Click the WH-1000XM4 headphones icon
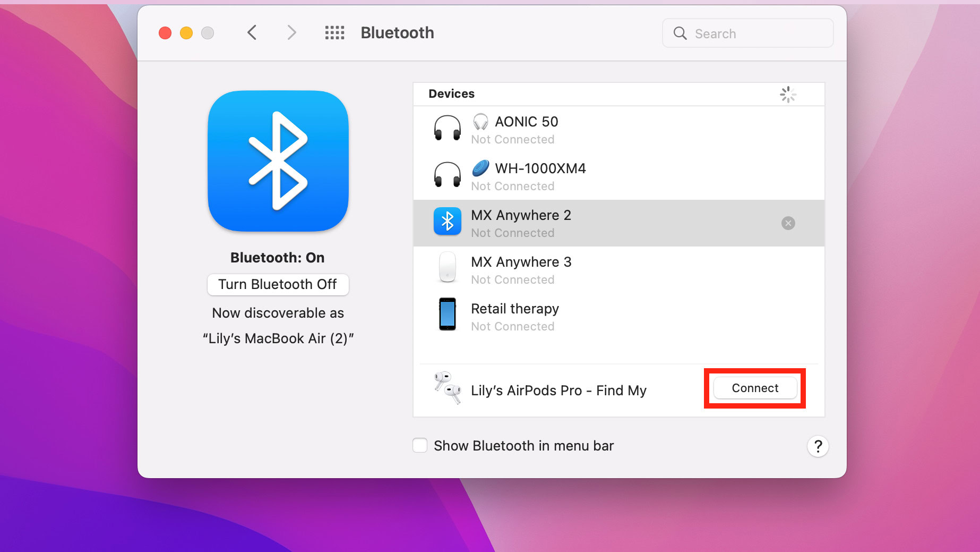The height and width of the screenshot is (552, 980). (x=448, y=175)
